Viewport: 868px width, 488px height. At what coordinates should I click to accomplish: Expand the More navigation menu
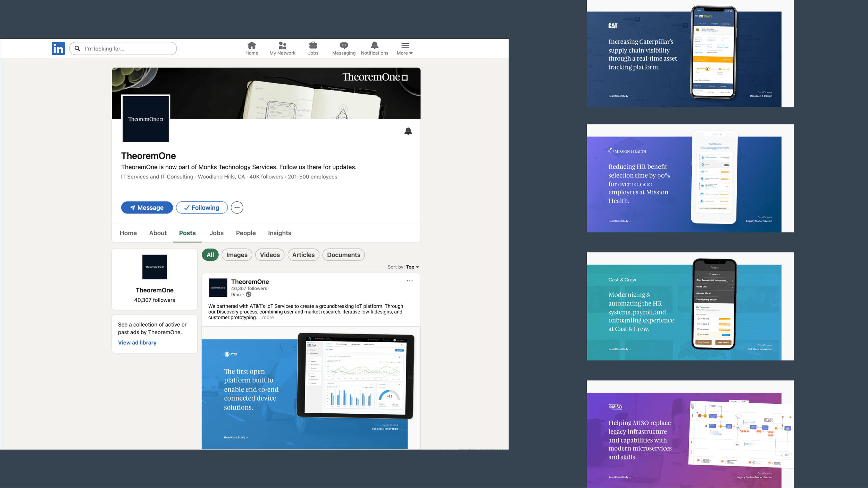[x=405, y=49]
